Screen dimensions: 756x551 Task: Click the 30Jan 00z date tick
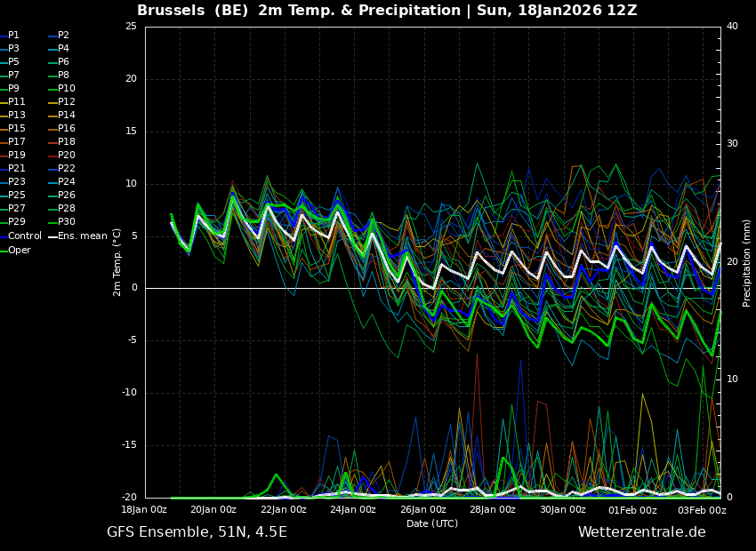coord(563,510)
